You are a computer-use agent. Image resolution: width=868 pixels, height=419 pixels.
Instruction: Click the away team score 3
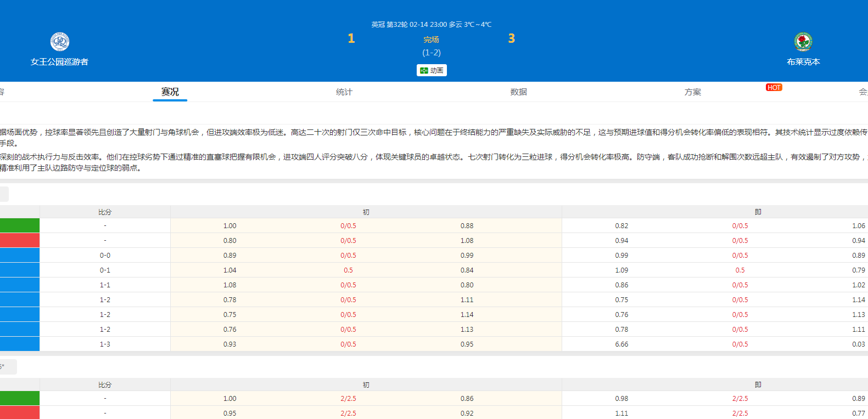point(511,38)
